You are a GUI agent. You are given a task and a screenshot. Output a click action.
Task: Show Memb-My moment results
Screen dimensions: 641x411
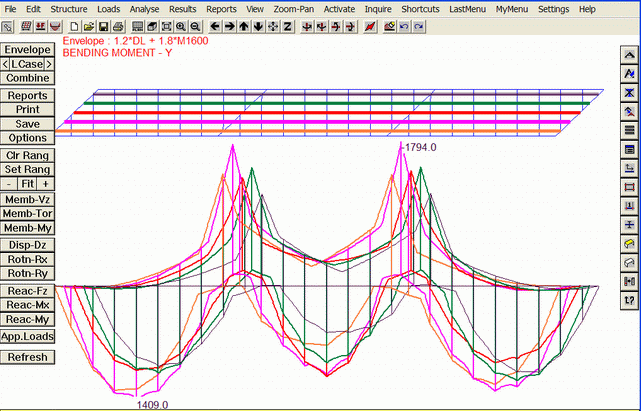point(27,228)
